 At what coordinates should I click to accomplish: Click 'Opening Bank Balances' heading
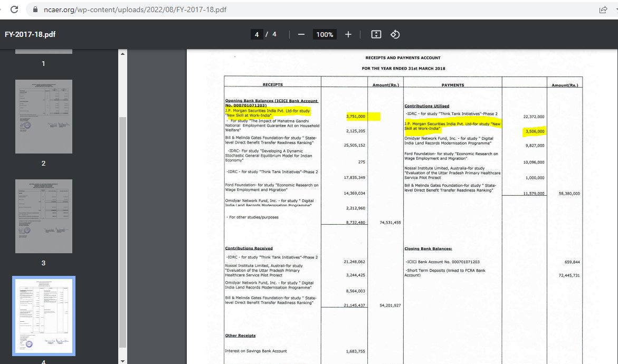coord(272,103)
